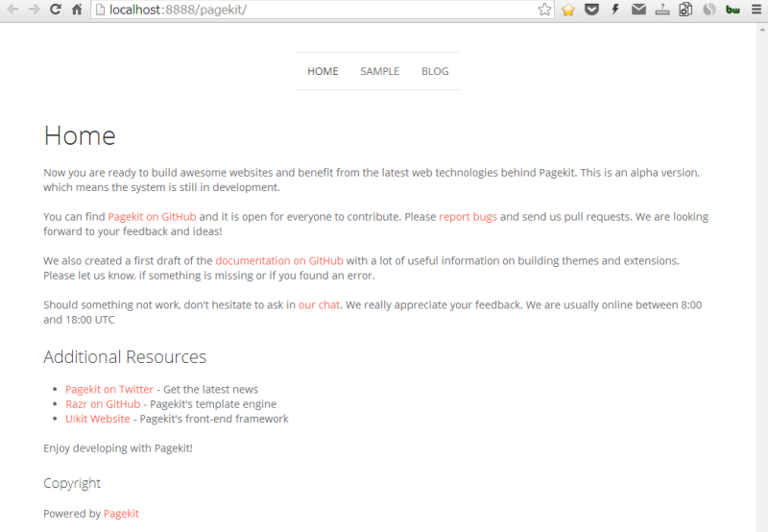Click the page file icon in address bar

click(100, 10)
